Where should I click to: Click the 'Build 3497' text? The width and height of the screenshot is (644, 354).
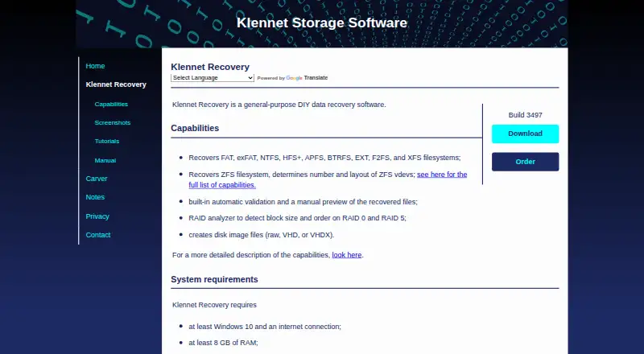526,115
